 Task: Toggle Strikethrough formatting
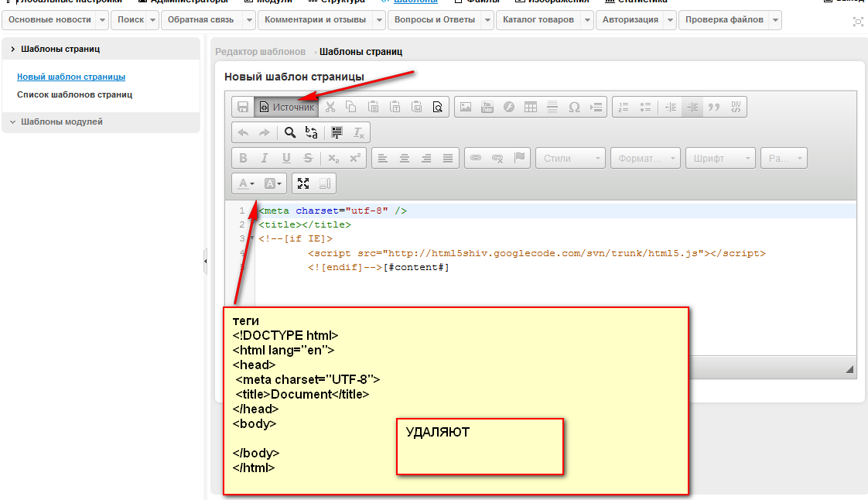pyautogui.click(x=308, y=158)
